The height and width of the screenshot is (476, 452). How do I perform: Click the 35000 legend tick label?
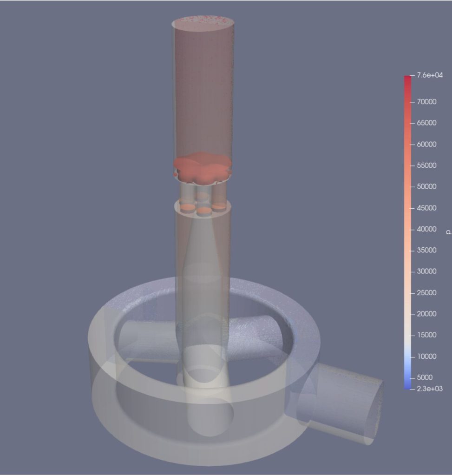[426, 250]
